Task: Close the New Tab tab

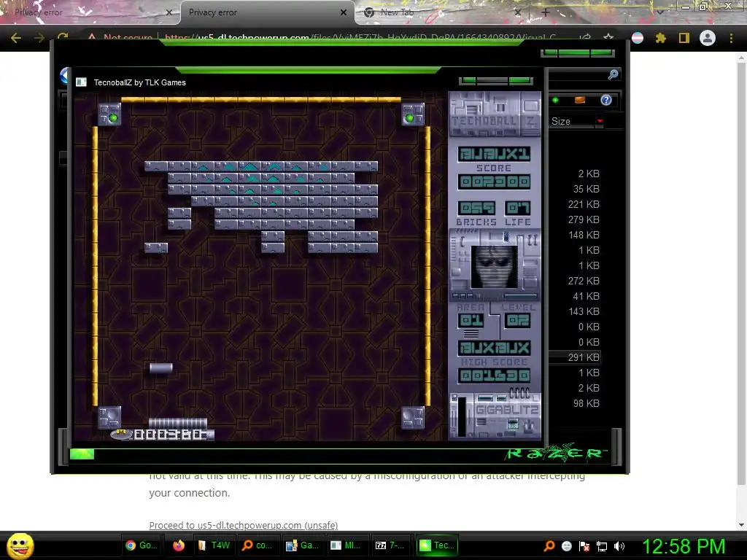Action: tap(518, 12)
